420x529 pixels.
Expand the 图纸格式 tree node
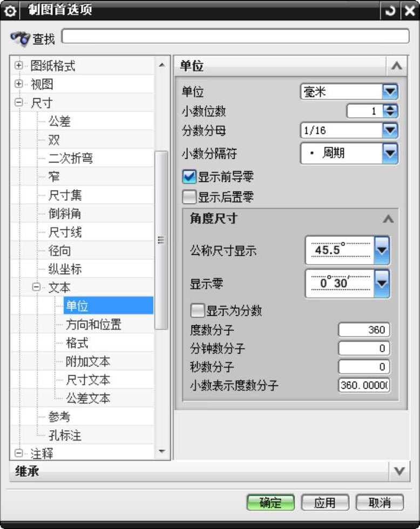19,65
